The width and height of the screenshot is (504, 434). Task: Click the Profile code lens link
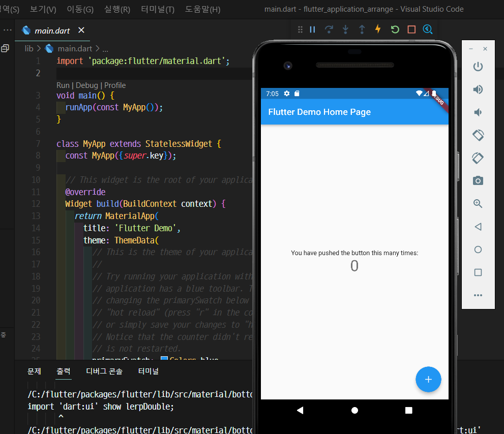[x=115, y=85]
